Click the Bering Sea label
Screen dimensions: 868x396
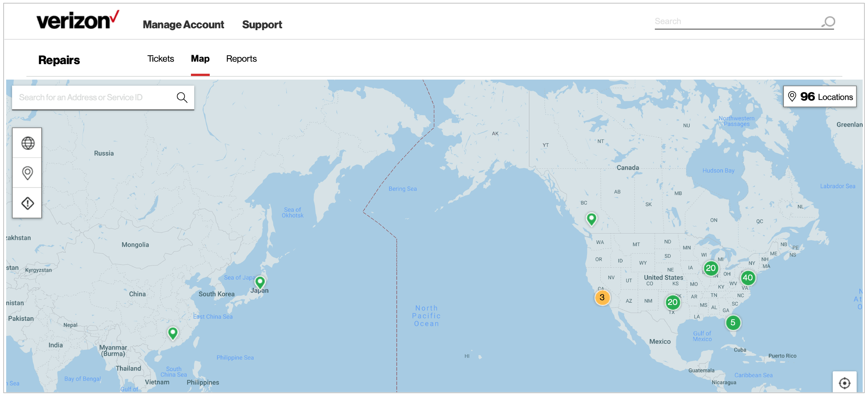402,189
